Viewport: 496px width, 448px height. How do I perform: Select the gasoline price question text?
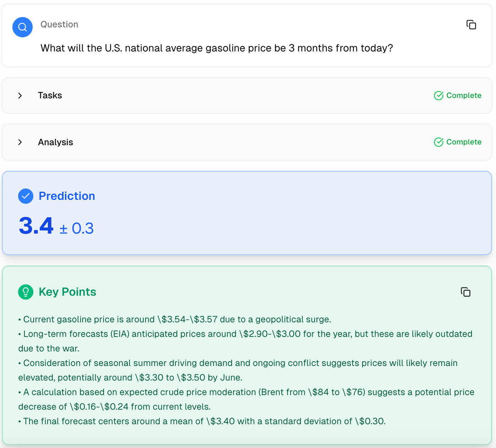click(x=216, y=48)
